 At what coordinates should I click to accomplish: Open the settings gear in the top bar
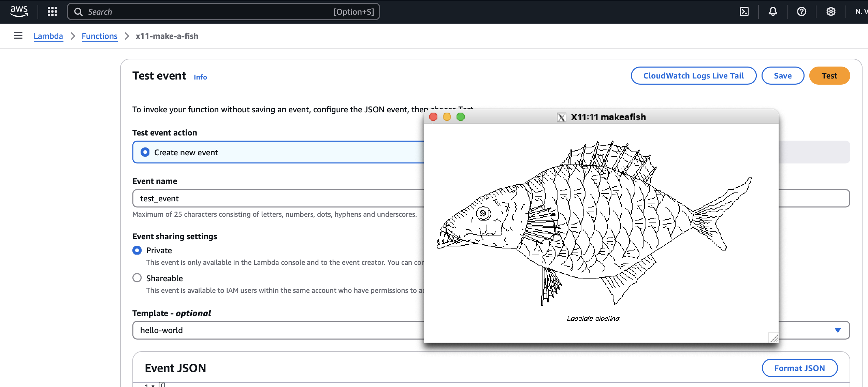(x=831, y=12)
